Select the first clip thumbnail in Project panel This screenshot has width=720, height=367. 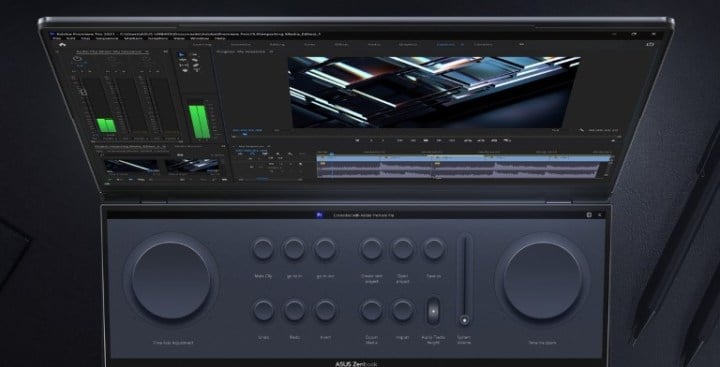(132, 165)
